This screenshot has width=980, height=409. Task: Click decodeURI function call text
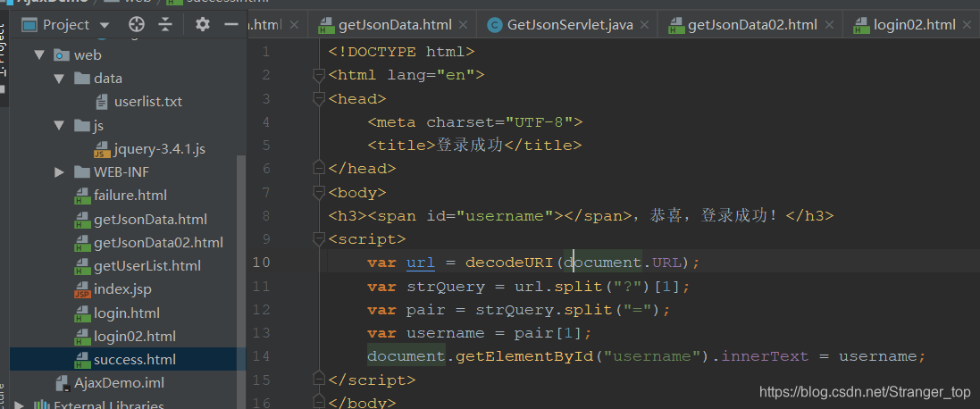509,263
